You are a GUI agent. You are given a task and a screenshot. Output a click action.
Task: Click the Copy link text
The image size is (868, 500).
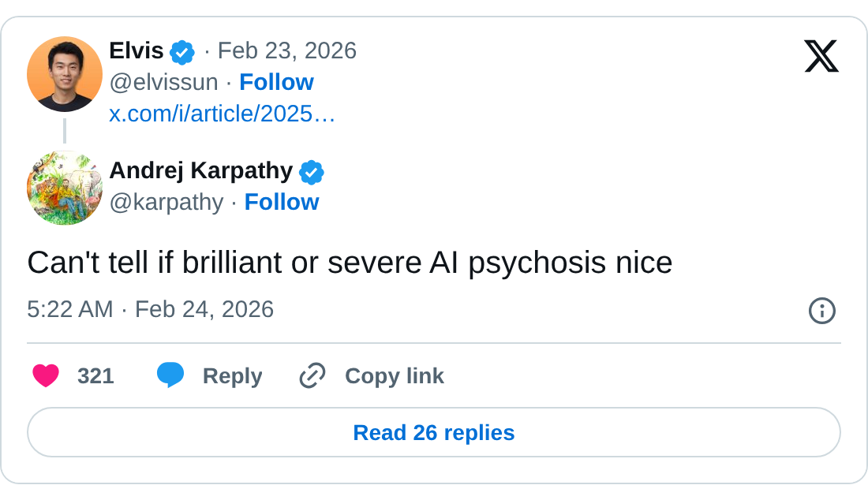tap(394, 376)
